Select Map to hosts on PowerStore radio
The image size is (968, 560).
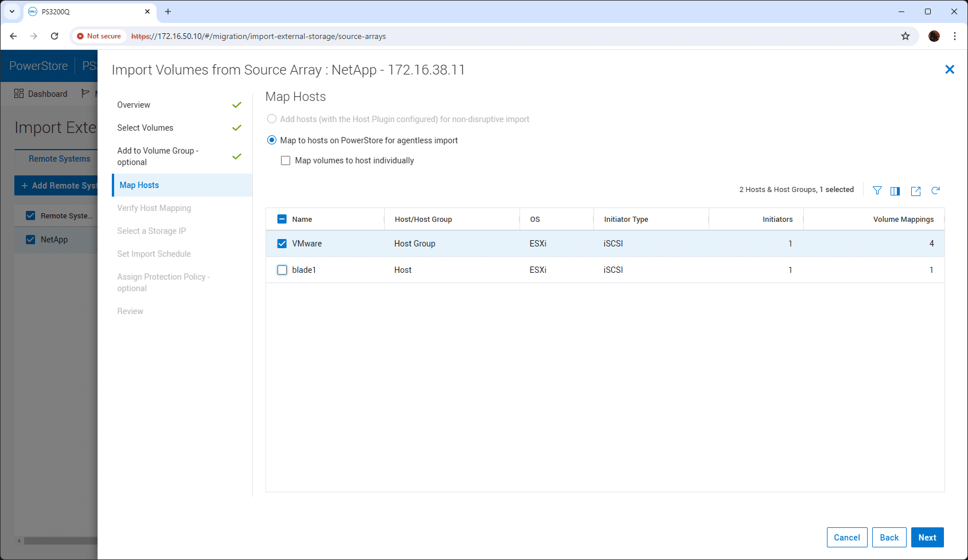(x=272, y=140)
